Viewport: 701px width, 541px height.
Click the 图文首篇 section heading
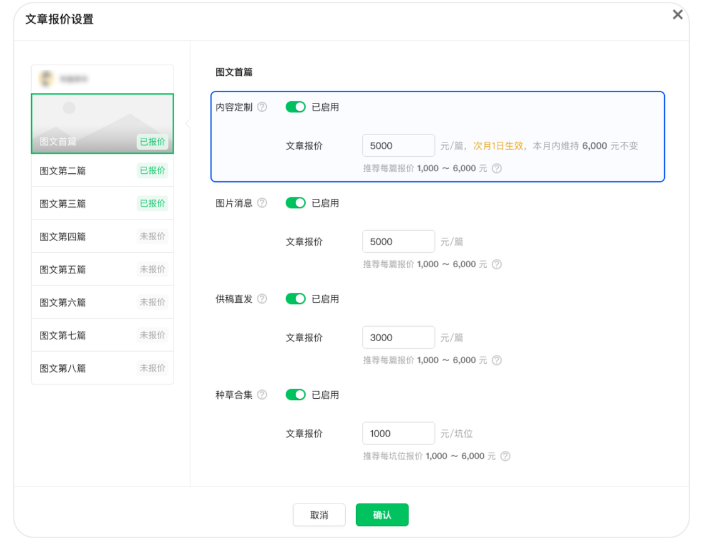[x=234, y=72]
